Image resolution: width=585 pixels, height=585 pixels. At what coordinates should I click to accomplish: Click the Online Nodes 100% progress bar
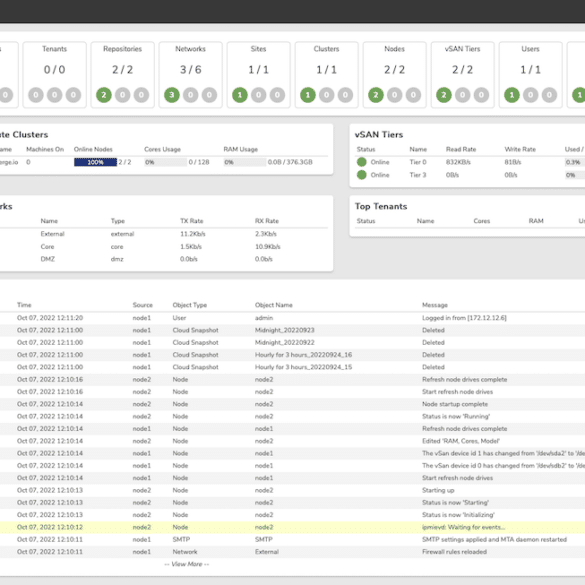[96, 162]
